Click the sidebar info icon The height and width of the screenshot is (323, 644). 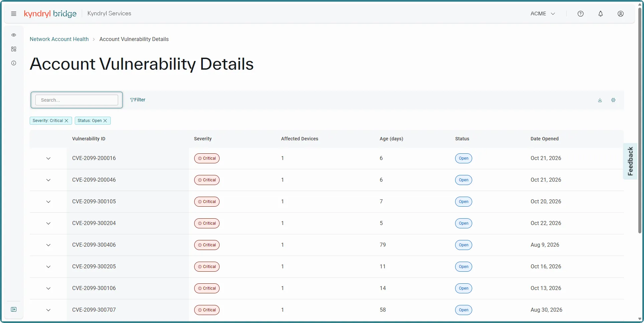[x=14, y=63]
